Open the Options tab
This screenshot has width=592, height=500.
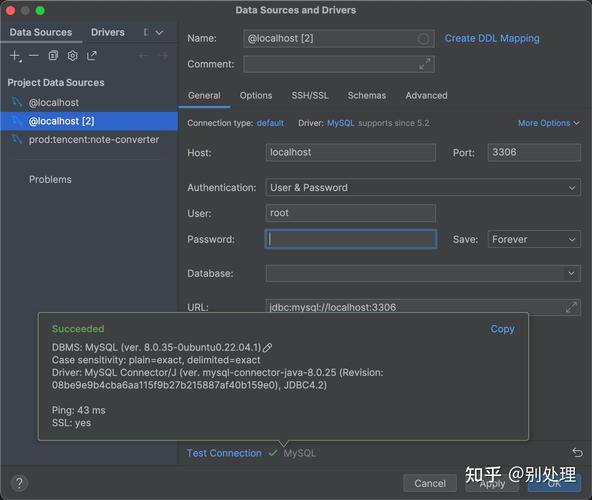(x=256, y=96)
